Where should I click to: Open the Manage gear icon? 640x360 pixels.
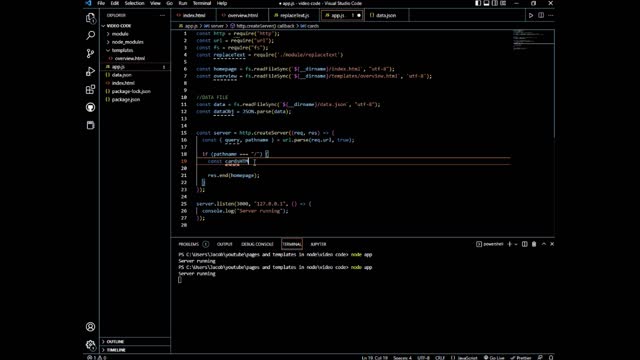click(x=91, y=345)
